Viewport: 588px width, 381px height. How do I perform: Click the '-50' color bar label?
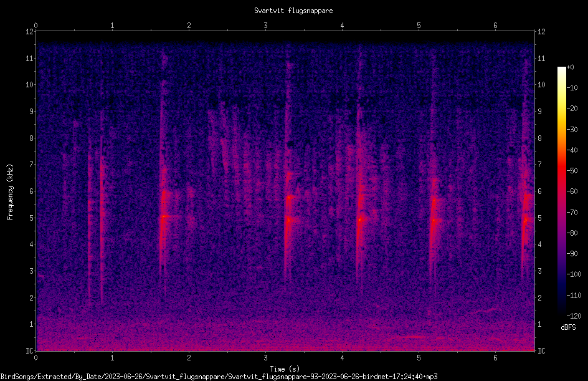click(x=572, y=171)
